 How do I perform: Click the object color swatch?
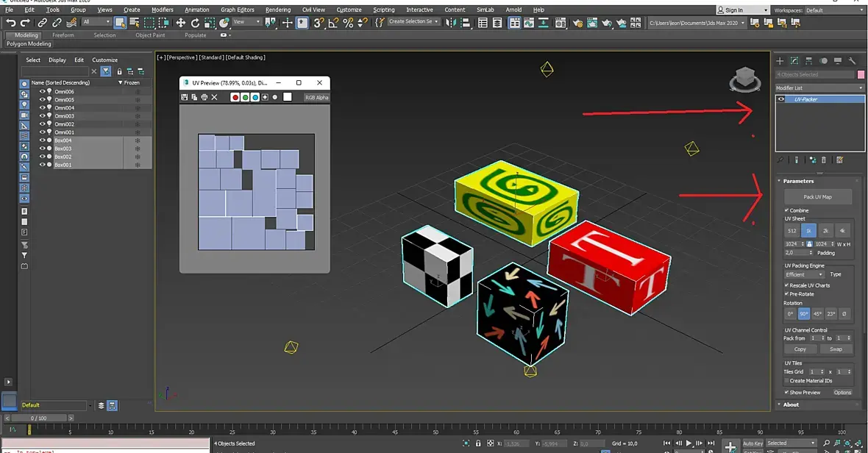click(861, 74)
